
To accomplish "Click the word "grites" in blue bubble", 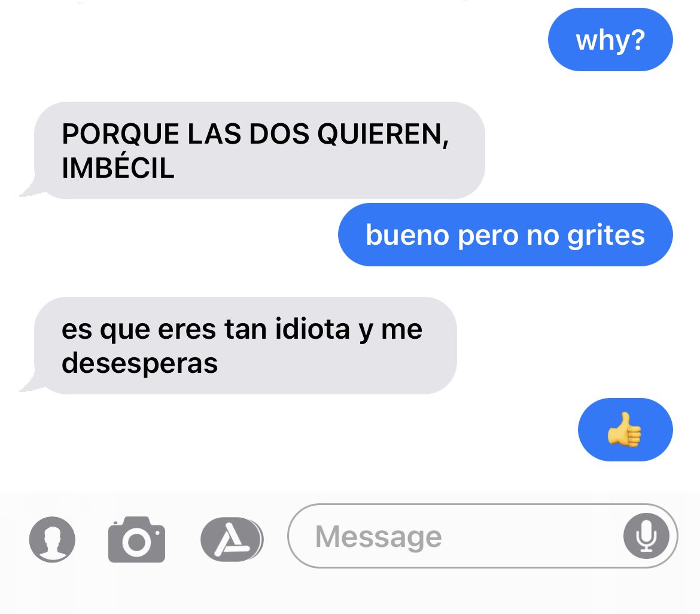I will click(606, 235).
